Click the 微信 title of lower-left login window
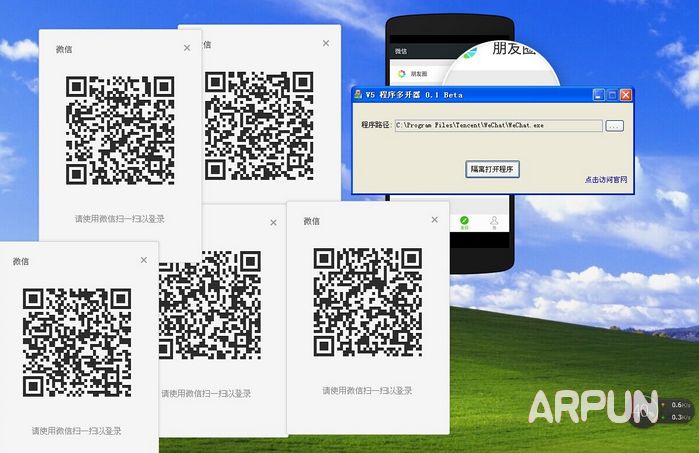The image size is (699, 453). click(x=21, y=262)
